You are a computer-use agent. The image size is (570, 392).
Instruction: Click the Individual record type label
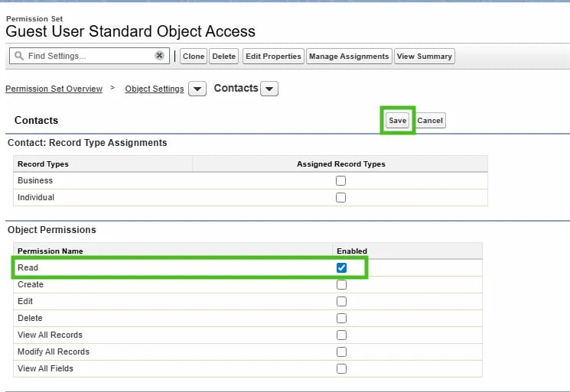(36, 197)
